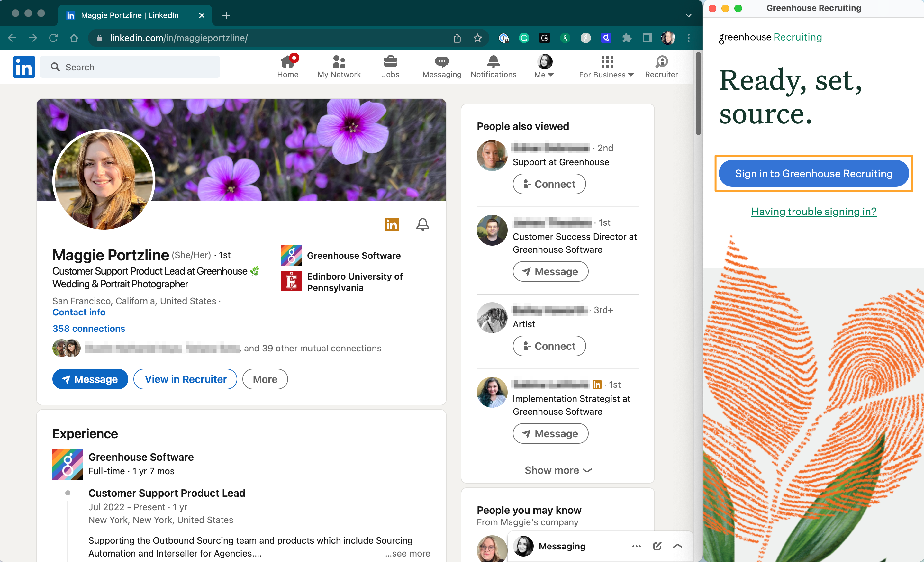Image resolution: width=924 pixels, height=562 pixels.
Task: Expand Show more people also viewed
Action: click(x=557, y=470)
